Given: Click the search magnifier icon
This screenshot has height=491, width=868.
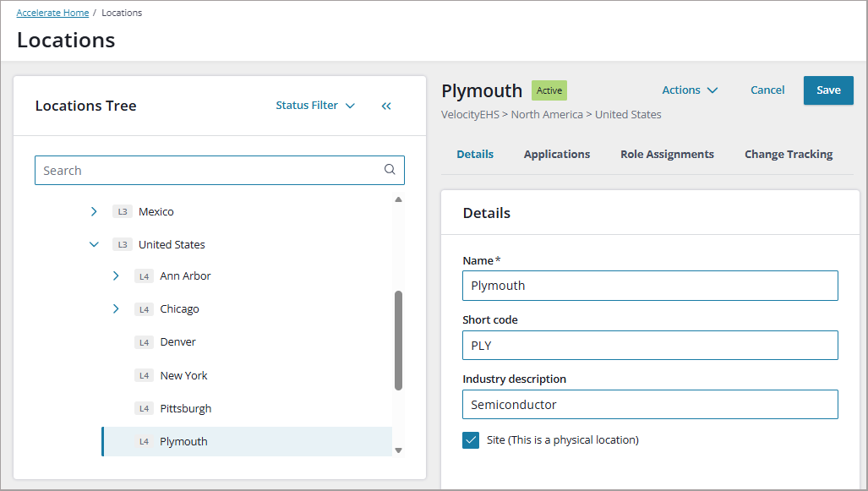Looking at the screenshot, I should pos(390,169).
